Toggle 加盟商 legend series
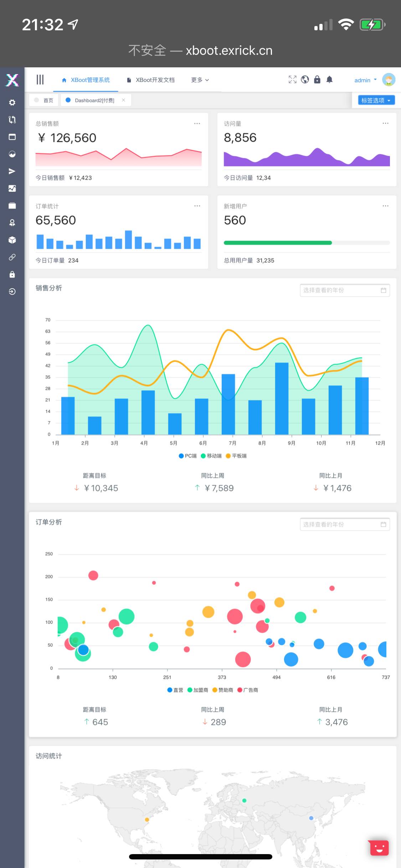 click(198, 690)
